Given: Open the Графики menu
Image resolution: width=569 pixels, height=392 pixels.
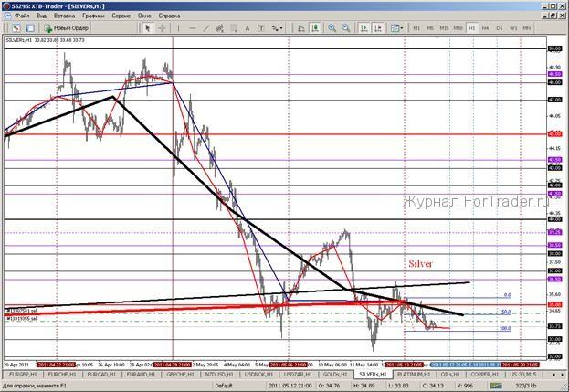Looking at the screenshot, I should tap(92, 16).
